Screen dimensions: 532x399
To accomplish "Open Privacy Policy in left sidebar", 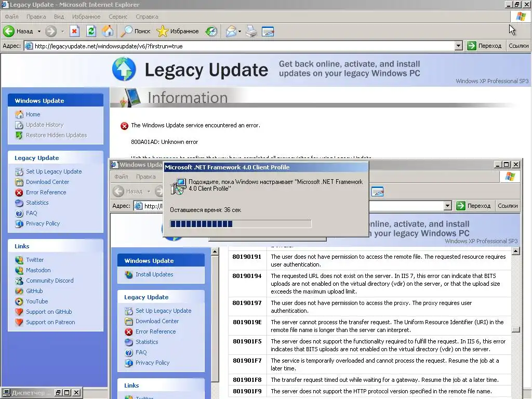I will point(43,223).
